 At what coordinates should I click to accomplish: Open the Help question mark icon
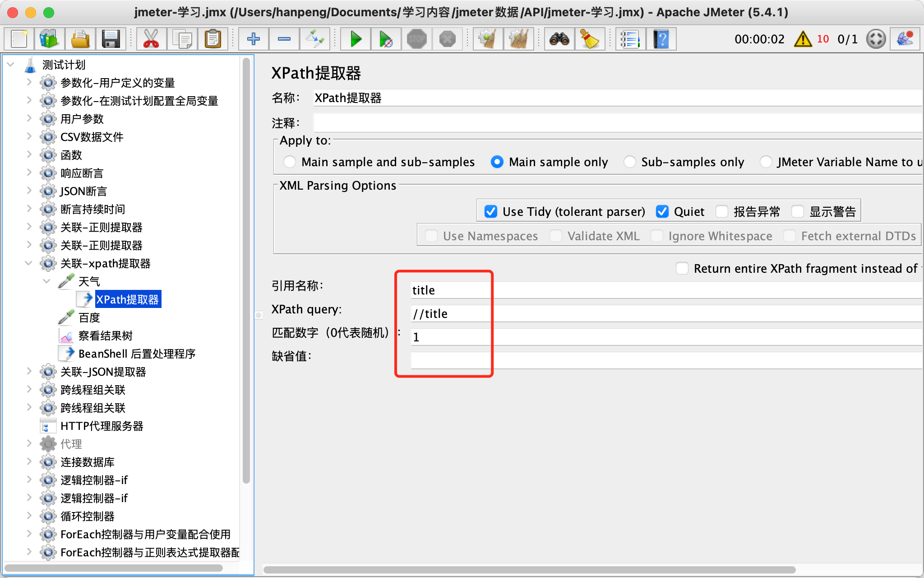click(661, 39)
